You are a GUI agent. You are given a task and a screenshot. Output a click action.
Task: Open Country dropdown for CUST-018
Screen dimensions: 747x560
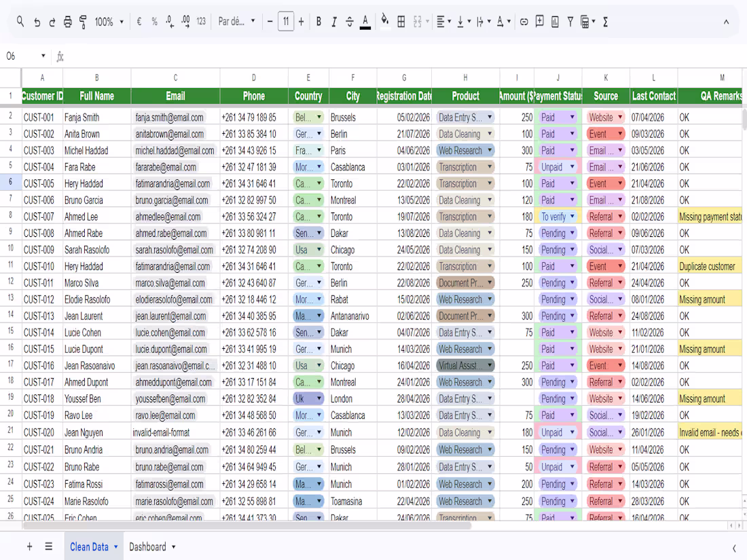click(318, 399)
